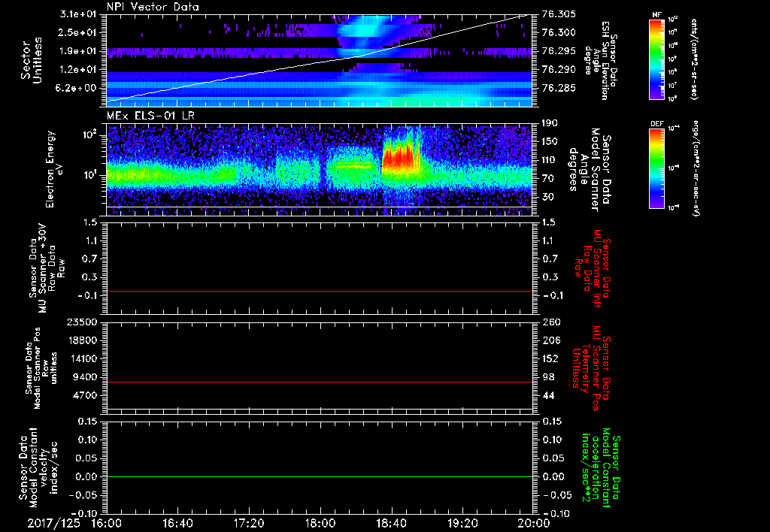
Task: Click the green 'Model Constant acceleration' label
Action: 601,469
